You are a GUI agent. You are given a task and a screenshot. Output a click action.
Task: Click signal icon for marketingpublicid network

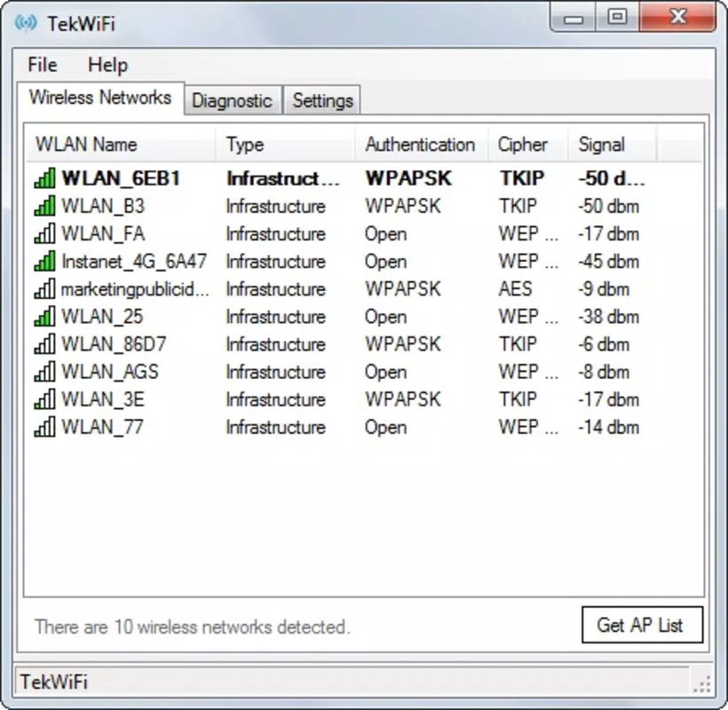(x=44, y=288)
